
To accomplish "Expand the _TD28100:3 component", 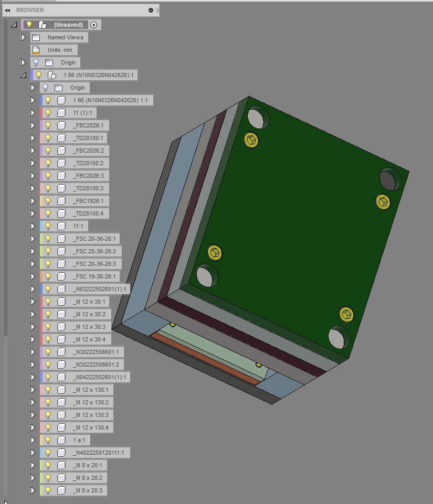I will point(33,188).
